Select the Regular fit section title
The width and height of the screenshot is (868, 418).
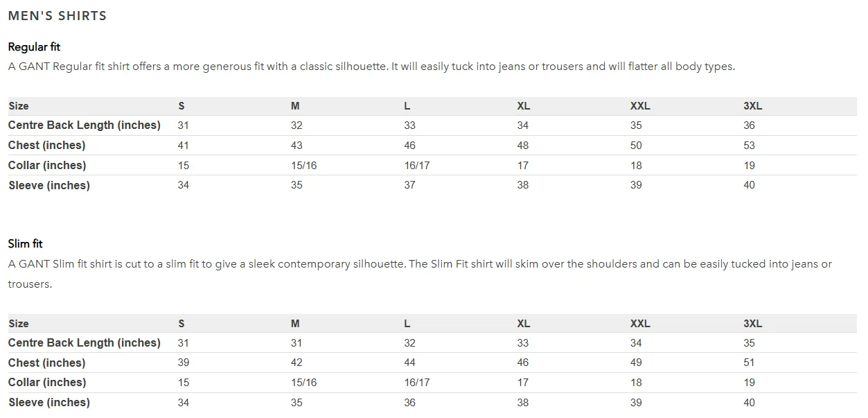point(34,47)
